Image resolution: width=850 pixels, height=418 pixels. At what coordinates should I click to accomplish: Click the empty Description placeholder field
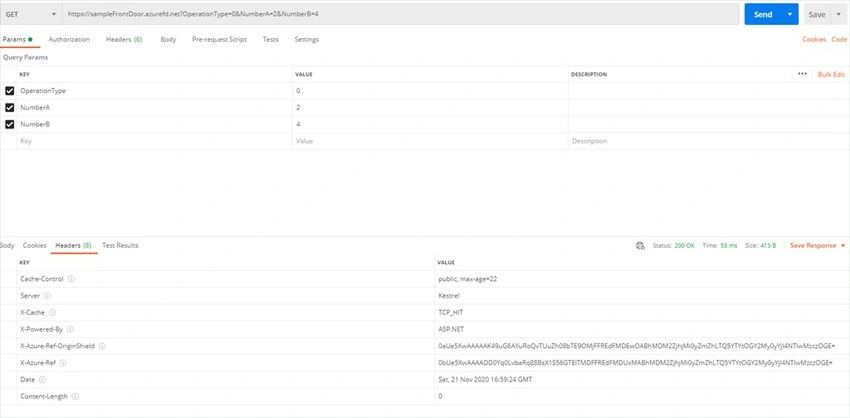(707, 141)
